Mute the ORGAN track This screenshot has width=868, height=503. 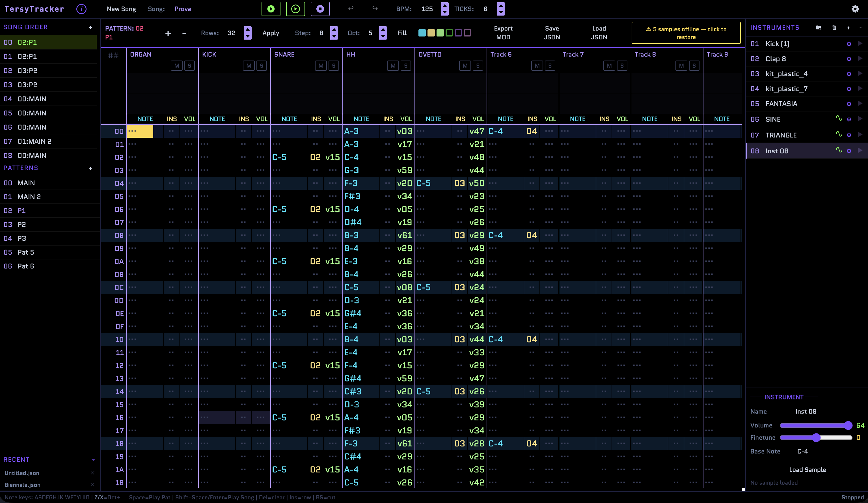[x=177, y=66]
